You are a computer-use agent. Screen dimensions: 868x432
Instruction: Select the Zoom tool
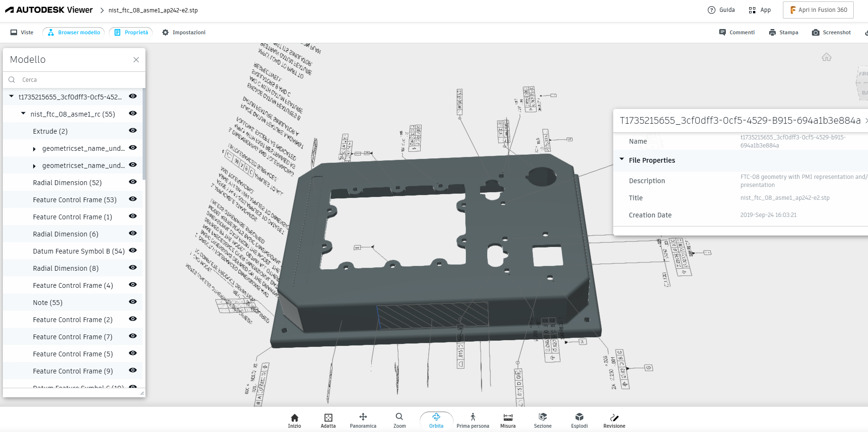pyautogui.click(x=399, y=421)
